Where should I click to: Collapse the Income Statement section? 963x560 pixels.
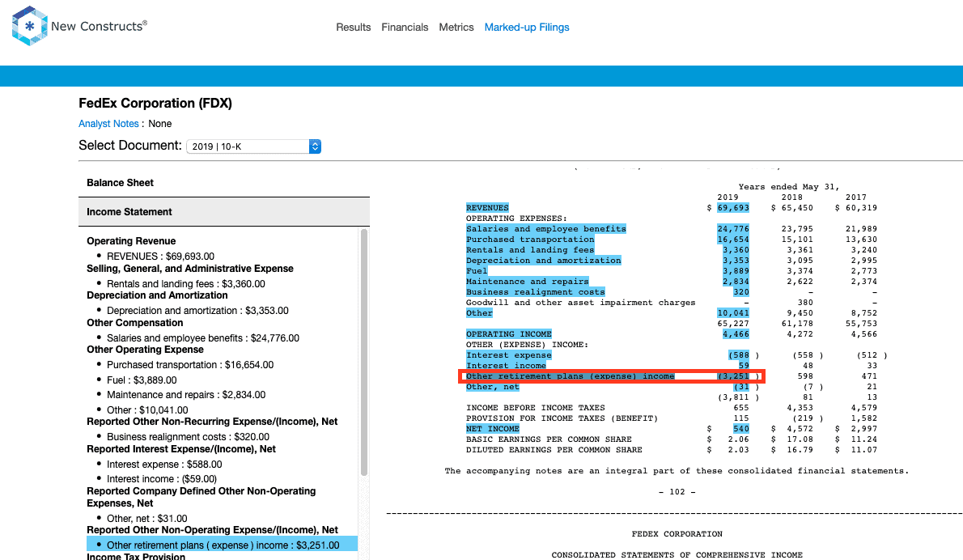click(224, 212)
